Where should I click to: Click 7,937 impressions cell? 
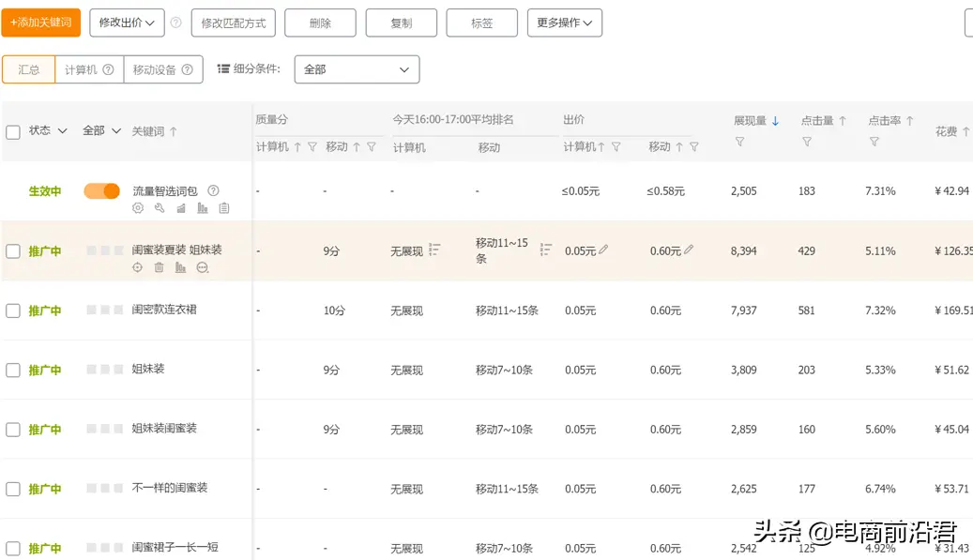pyautogui.click(x=743, y=310)
